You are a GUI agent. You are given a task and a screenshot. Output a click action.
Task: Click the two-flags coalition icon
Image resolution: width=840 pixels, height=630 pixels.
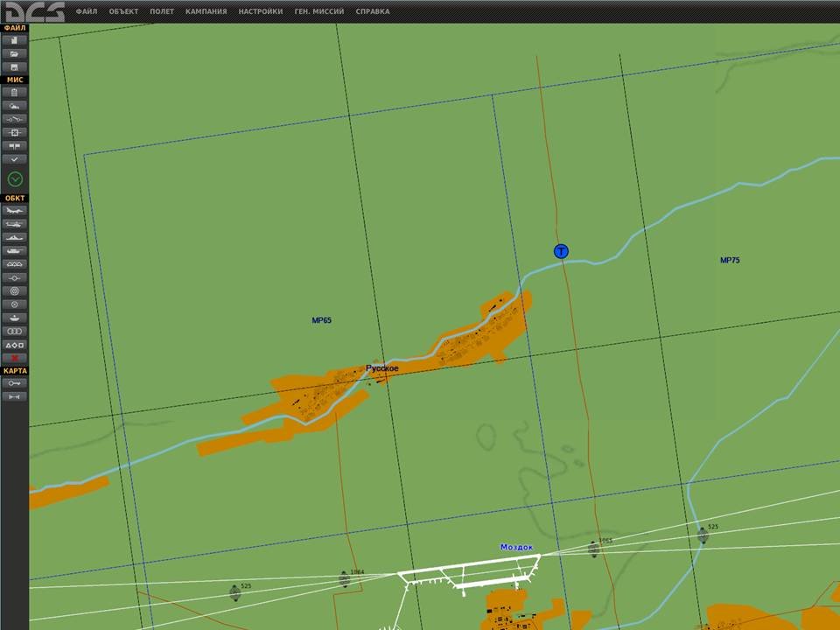15,146
